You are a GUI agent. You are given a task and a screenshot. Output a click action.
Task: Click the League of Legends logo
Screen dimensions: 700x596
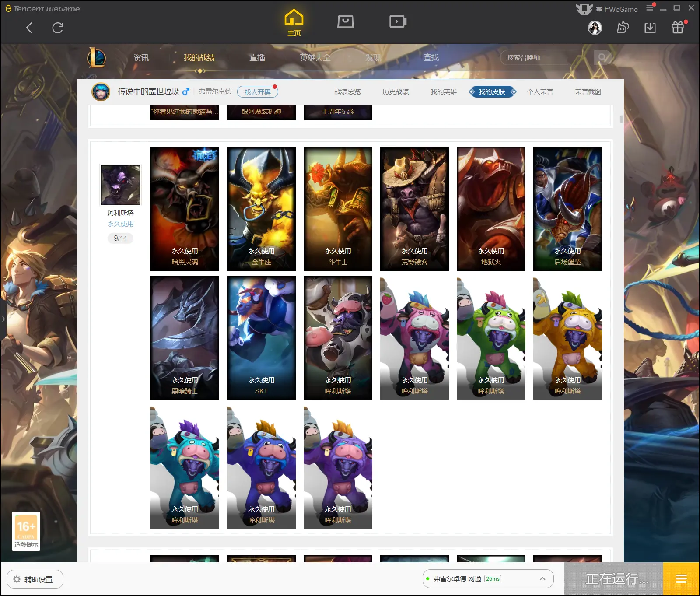[96, 58]
